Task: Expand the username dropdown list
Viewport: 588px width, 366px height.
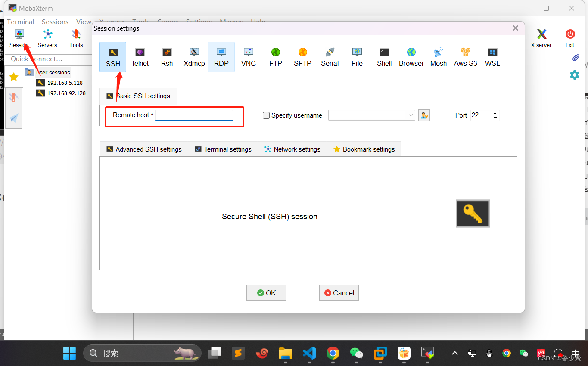Action: pos(411,115)
